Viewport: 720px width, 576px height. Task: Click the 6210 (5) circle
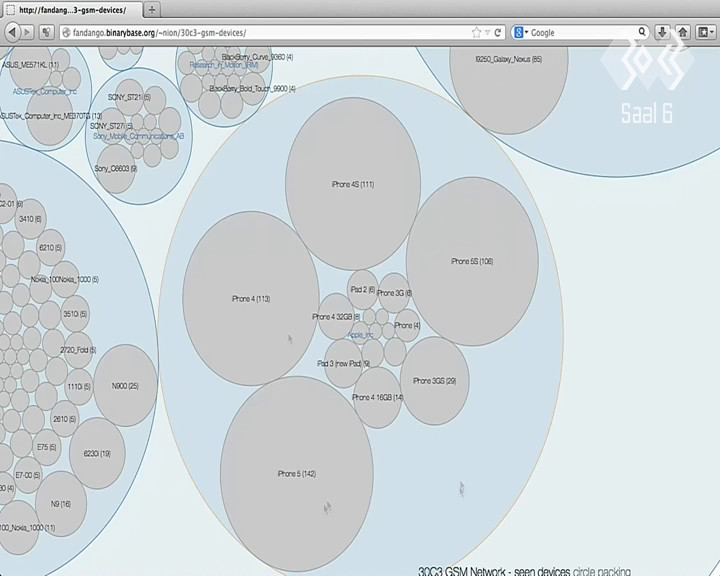[51, 248]
